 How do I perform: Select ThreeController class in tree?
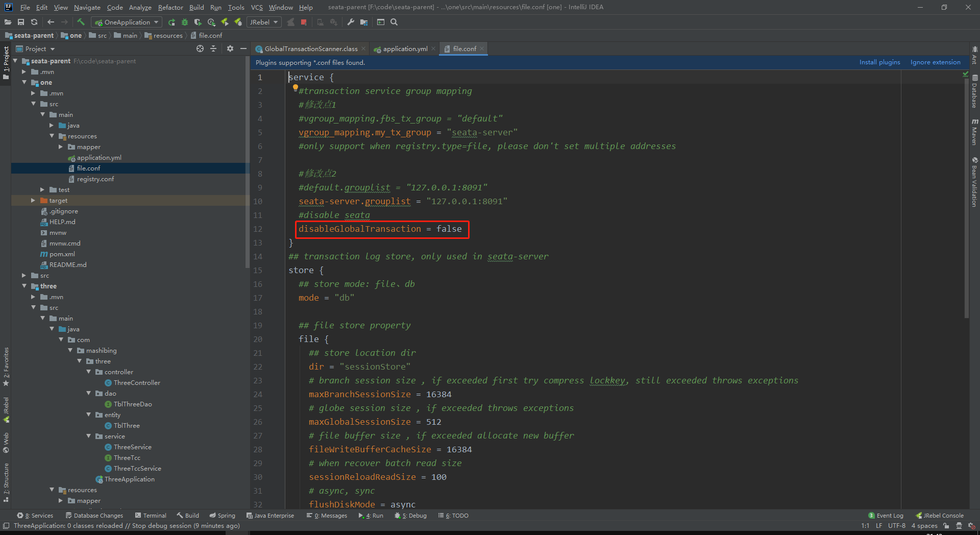137,382
